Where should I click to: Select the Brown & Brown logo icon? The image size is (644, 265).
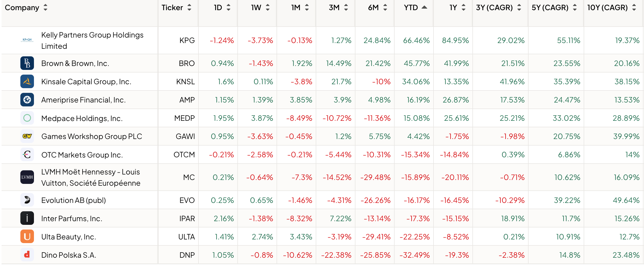click(27, 63)
